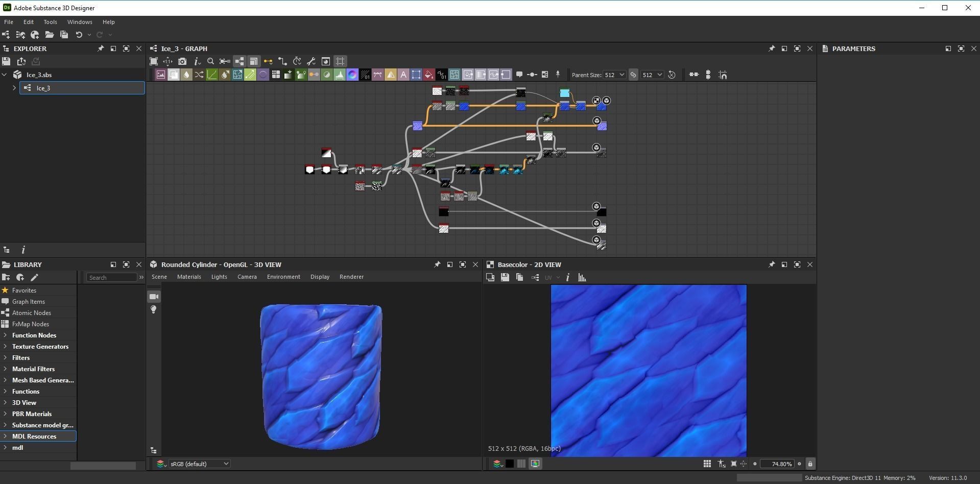The image size is (980, 484).
Task: Toggle tiling grid in 2D view
Action: pyautogui.click(x=707, y=464)
